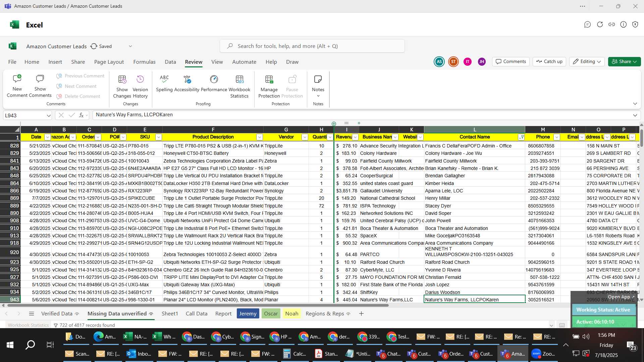The width and height of the screenshot is (644, 362).
Task: Switch to the Home ribbon tab
Action: (32, 62)
